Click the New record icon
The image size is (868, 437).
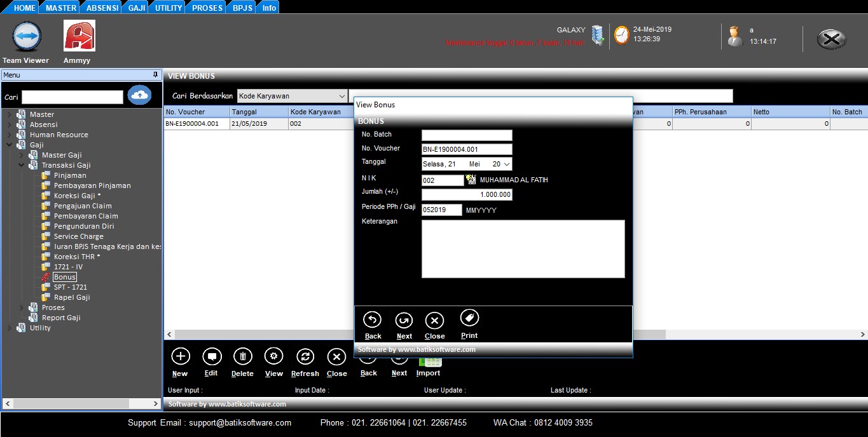click(x=181, y=357)
